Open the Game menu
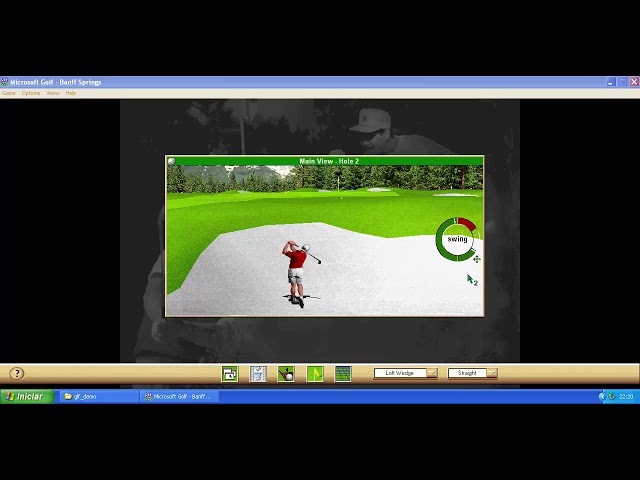 point(9,93)
